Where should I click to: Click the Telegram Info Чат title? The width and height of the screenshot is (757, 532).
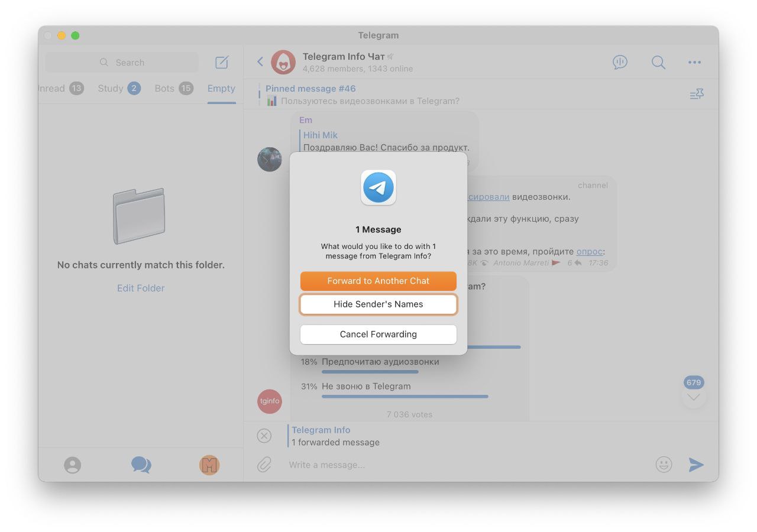pos(344,57)
